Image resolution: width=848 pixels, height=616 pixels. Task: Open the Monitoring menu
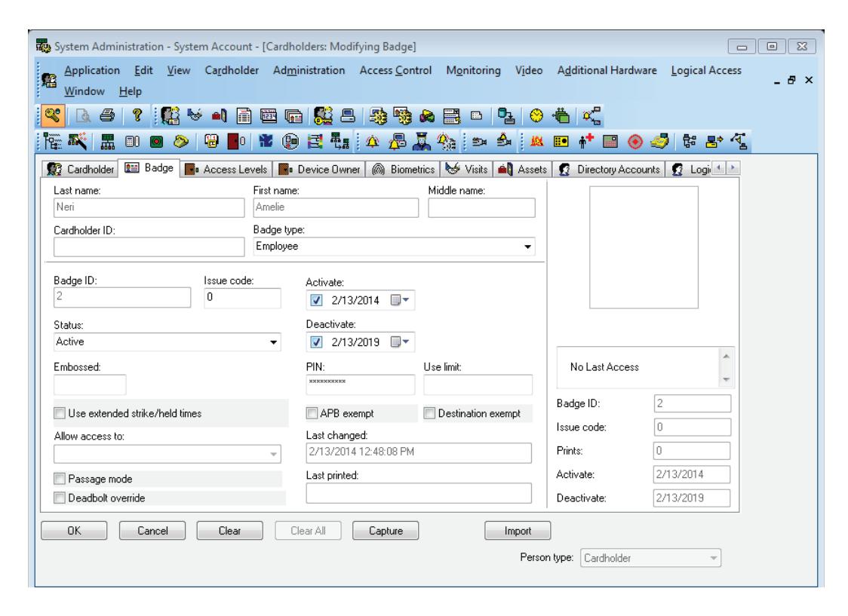pyautogui.click(x=473, y=70)
